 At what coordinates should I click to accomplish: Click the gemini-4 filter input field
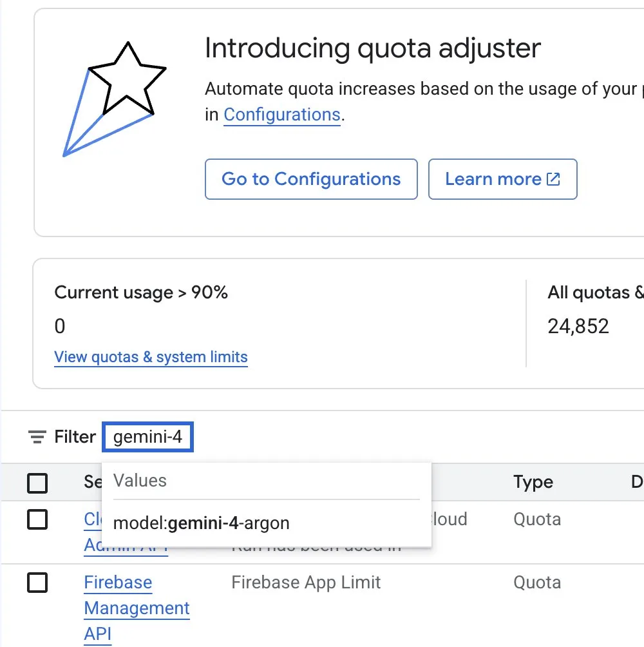147,436
